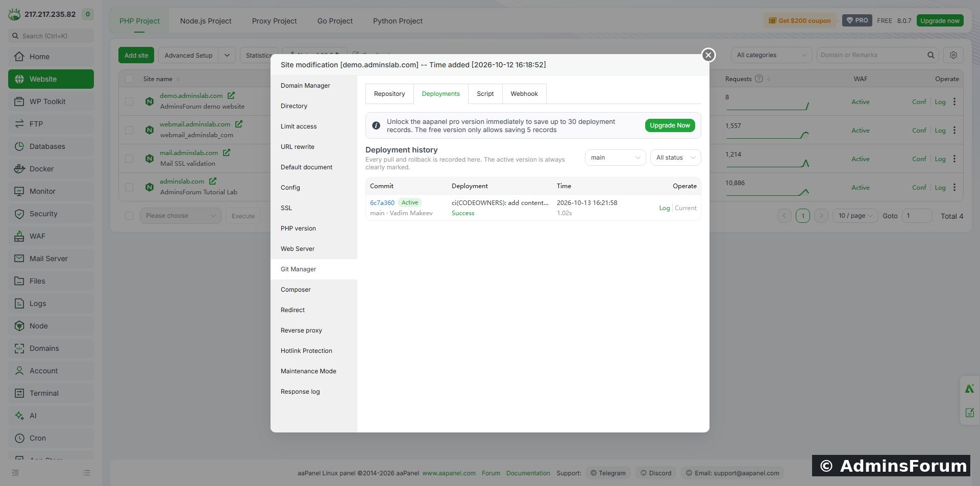Open commit 6c7a360 link
Screen dimensions: 980x486
[382, 203]
